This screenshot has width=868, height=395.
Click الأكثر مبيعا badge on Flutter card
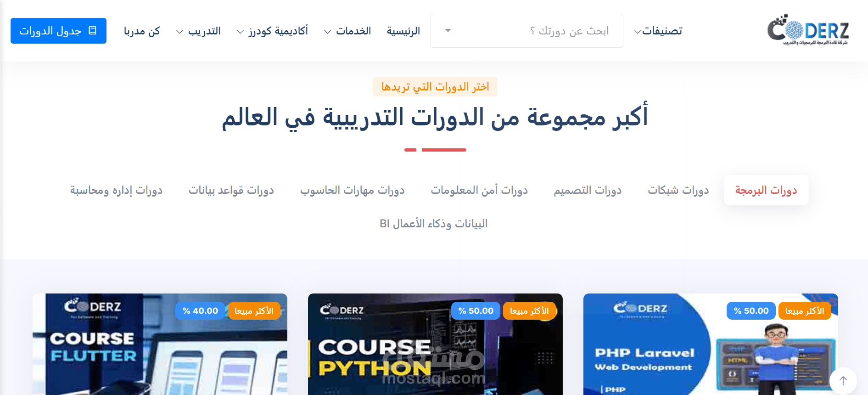coord(254,311)
